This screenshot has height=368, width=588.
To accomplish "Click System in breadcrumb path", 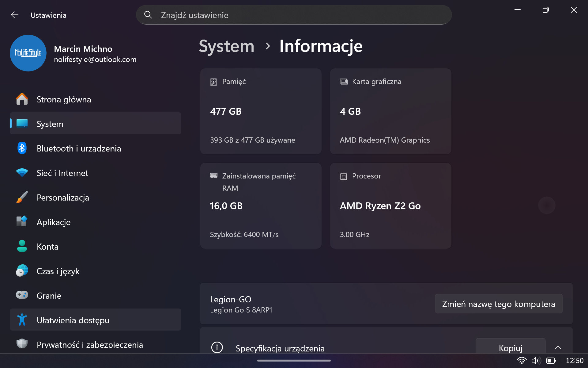I will click(226, 46).
